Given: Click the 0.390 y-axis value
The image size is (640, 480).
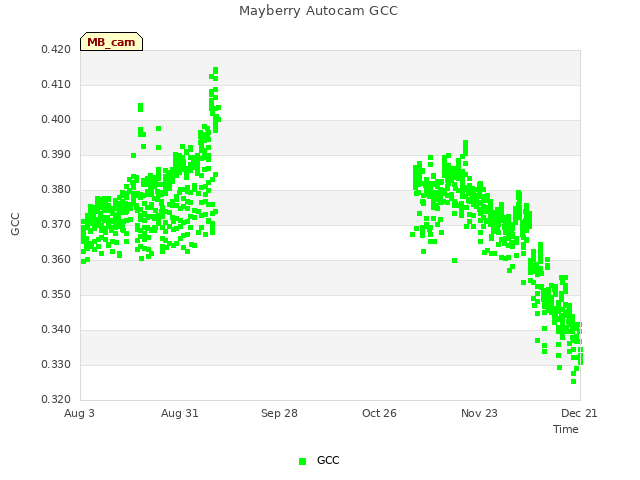Looking at the screenshot, I should pos(56,155).
